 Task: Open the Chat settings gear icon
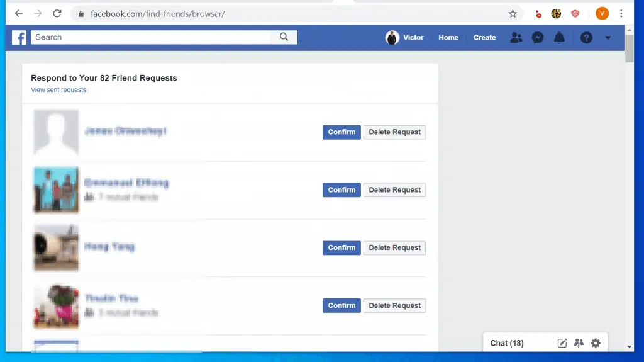[596, 343]
